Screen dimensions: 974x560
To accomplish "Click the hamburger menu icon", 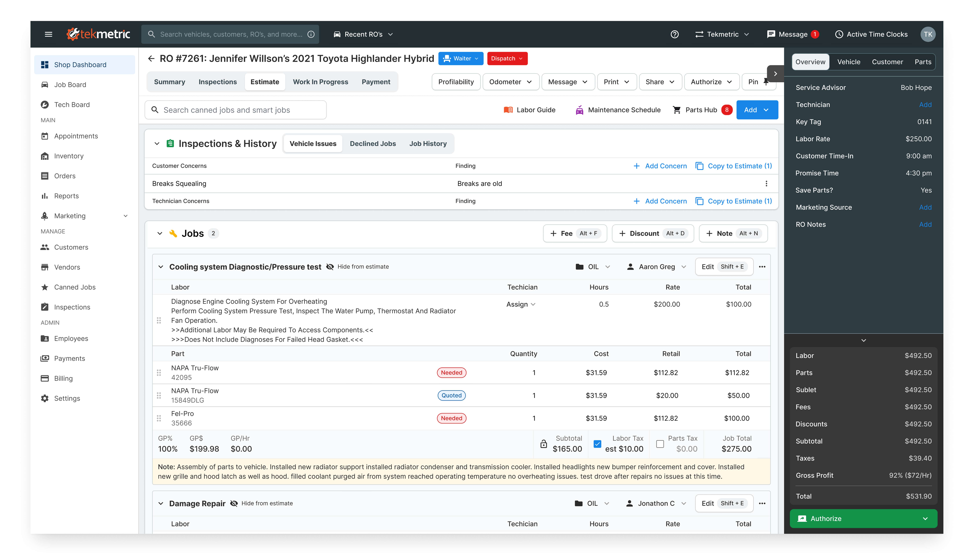I will (48, 34).
